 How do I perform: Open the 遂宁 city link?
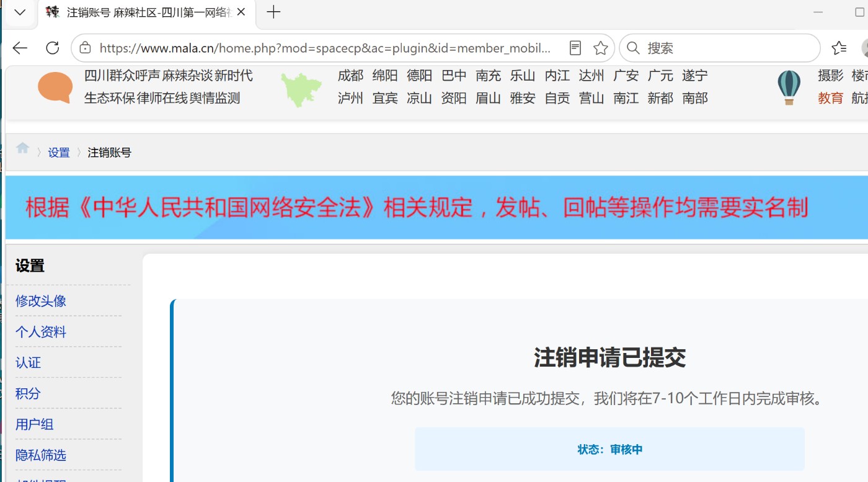tap(695, 76)
